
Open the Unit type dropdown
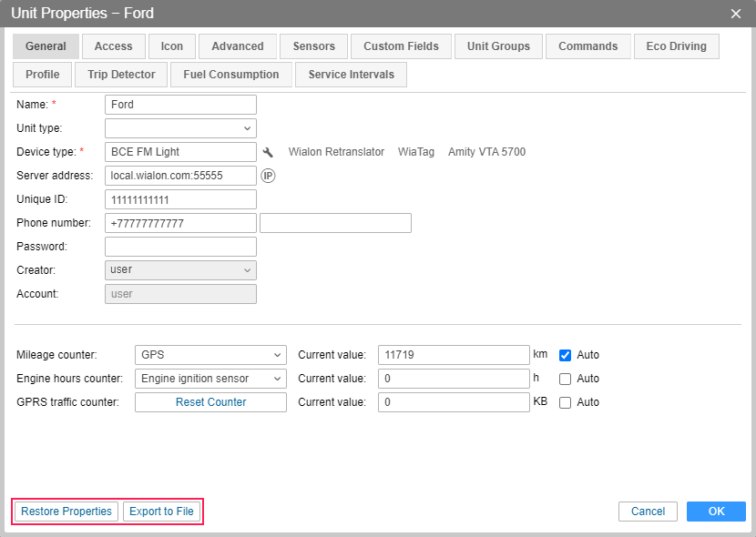180,128
